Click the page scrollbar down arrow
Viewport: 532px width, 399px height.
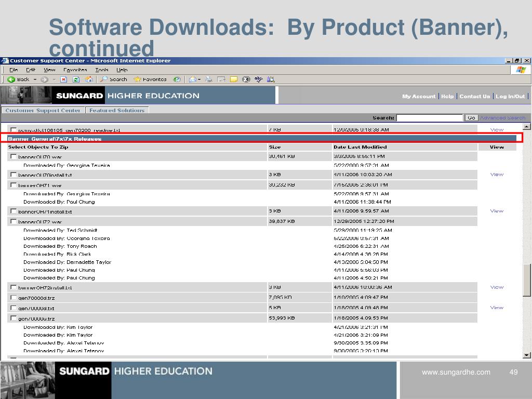tap(527, 355)
